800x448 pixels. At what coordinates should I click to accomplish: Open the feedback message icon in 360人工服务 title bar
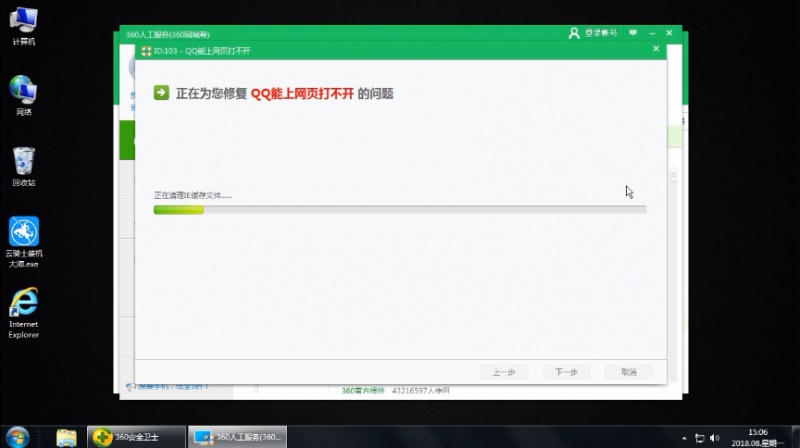pos(633,33)
